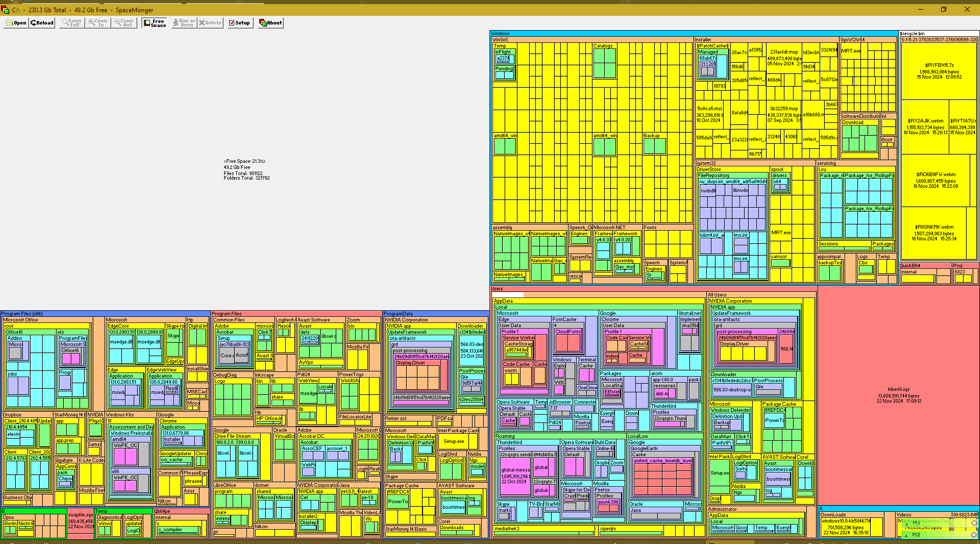Select the Installer folder label

[703, 40]
